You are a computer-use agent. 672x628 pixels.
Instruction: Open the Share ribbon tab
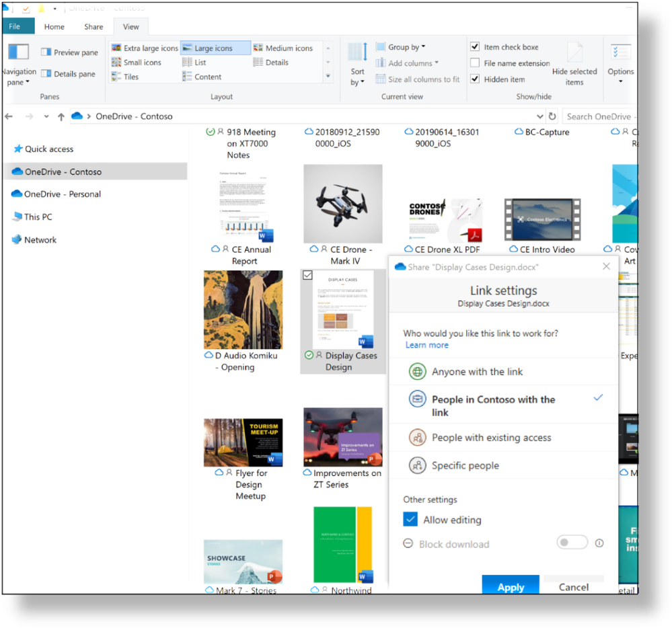click(94, 27)
